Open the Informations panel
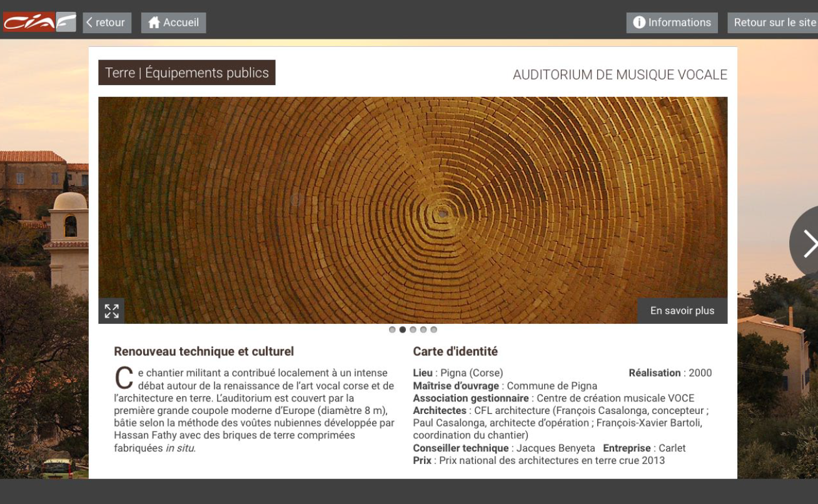The image size is (818, 504). (x=672, y=23)
